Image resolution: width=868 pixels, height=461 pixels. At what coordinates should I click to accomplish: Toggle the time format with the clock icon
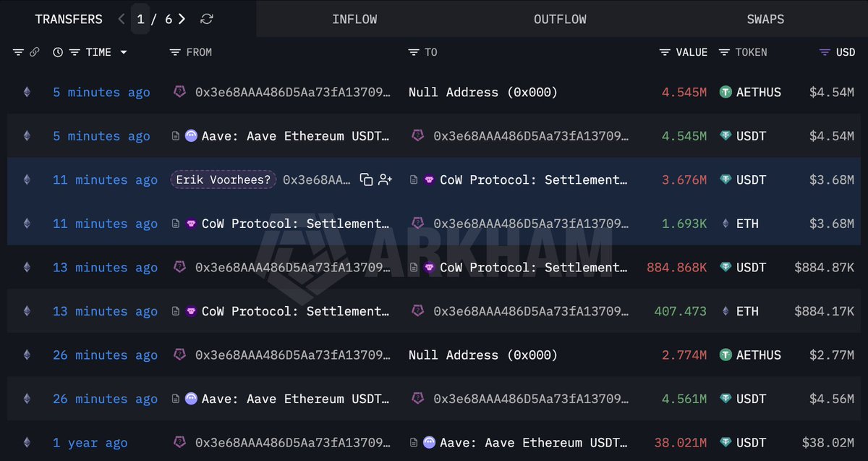click(58, 52)
